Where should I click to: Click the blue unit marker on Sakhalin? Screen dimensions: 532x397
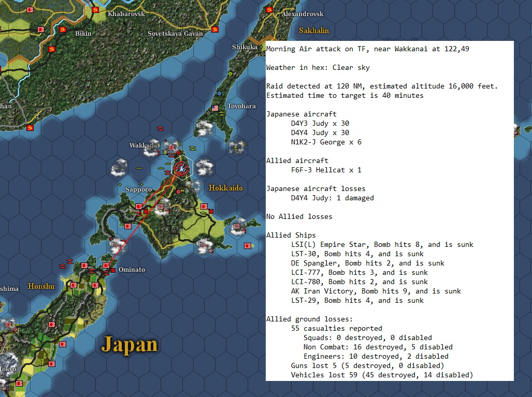[x=220, y=93]
